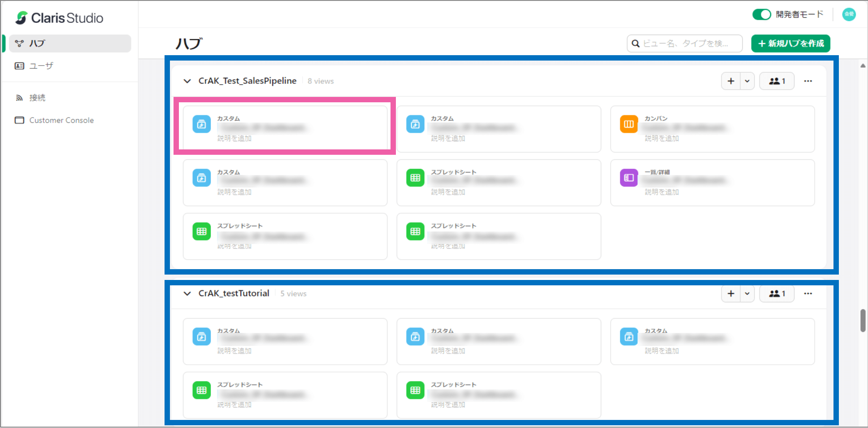Open hub members via the people button
This screenshot has height=428, width=868.
click(x=777, y=81)
